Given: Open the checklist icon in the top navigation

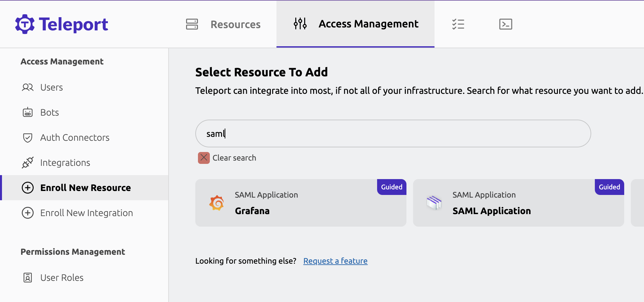Looking at the screenshot, I should coord(458,24).
